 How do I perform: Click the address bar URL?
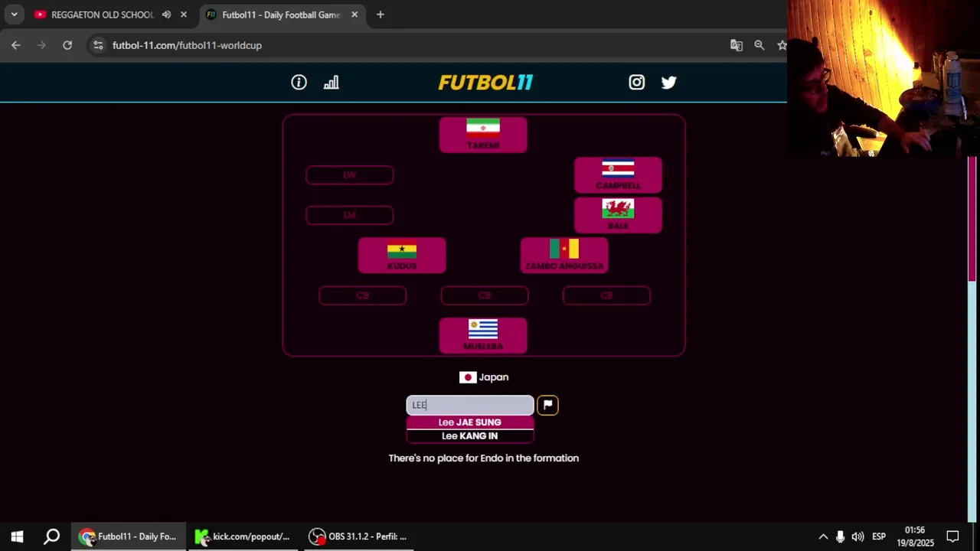(187, 45)
